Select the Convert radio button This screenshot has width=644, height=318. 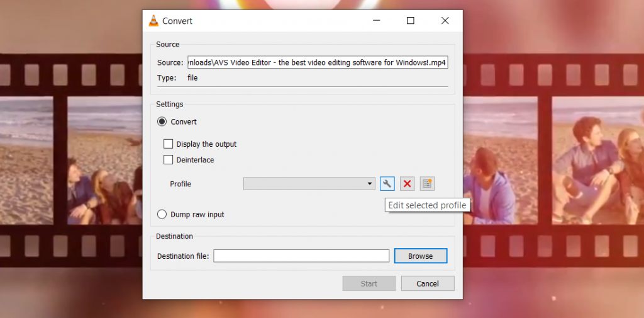(x=162, y=122)
